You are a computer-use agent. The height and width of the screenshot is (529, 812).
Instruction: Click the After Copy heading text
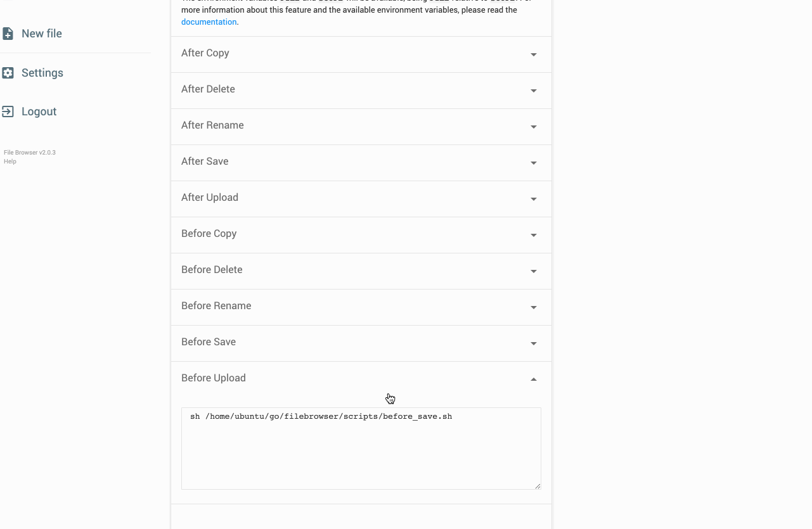click(205, 53)
